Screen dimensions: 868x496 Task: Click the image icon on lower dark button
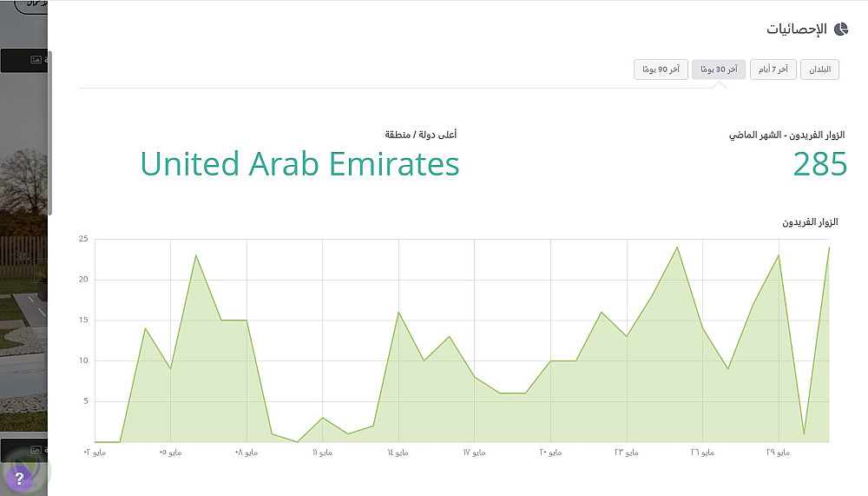point(36,450)
